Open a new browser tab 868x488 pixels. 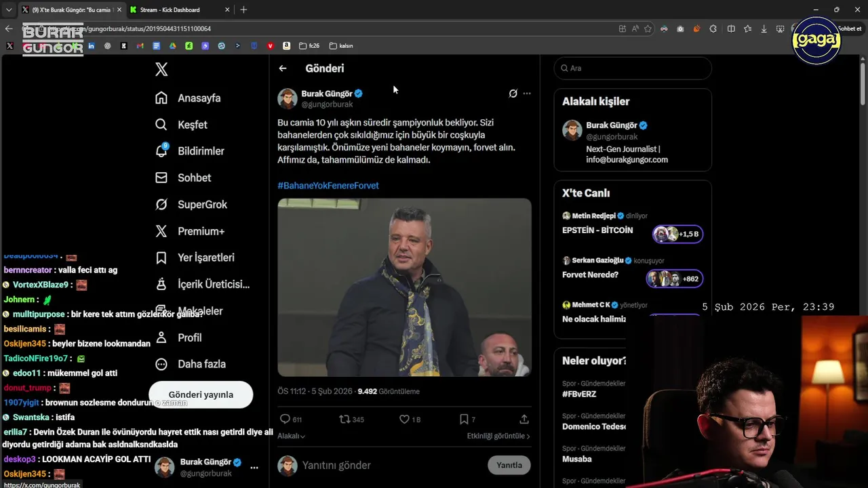pyautogui.click(x=243, y=9)
